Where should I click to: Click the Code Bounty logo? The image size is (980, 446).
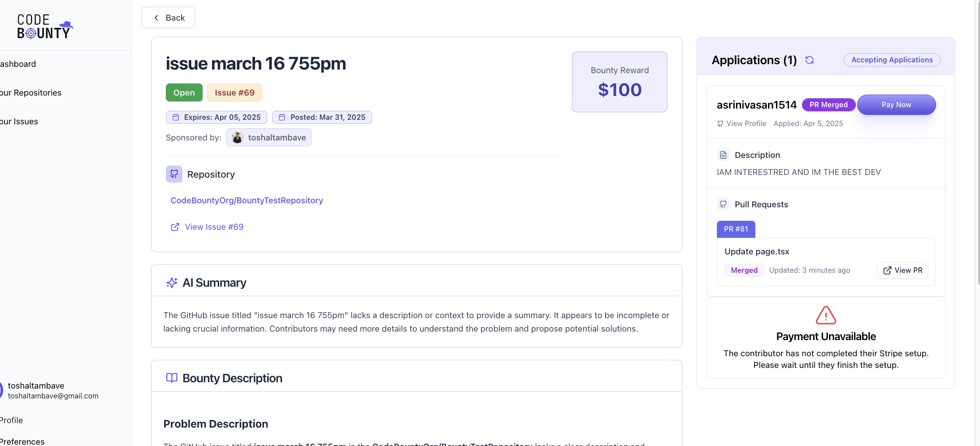pos(45,26)
